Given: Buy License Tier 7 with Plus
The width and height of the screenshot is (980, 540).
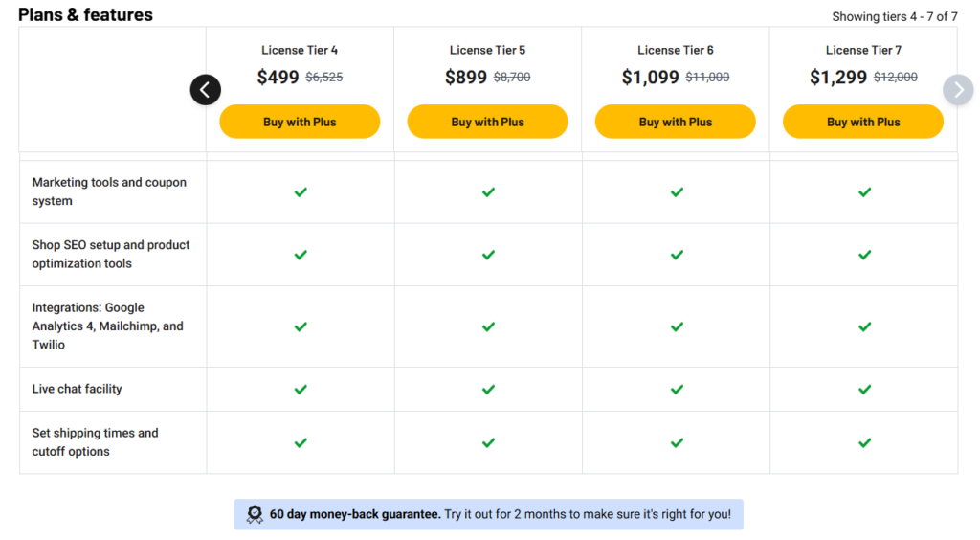Looking at the screenshot, I should [x=863, y=122].
